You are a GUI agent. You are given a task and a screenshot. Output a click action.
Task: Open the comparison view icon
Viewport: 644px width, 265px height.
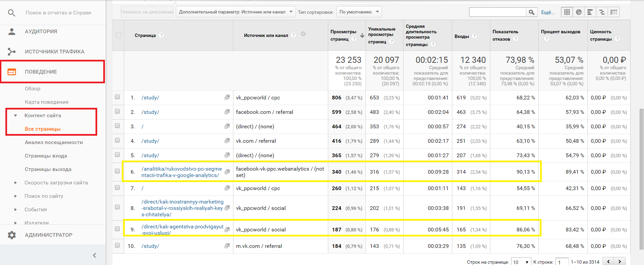pyautogui.click(x=602, y=12)
